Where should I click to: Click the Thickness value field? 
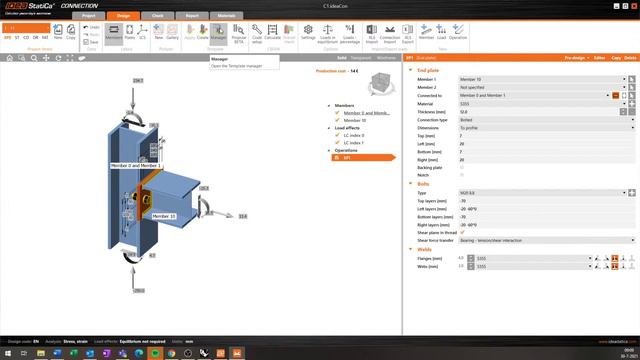click(x=538, y=112)
